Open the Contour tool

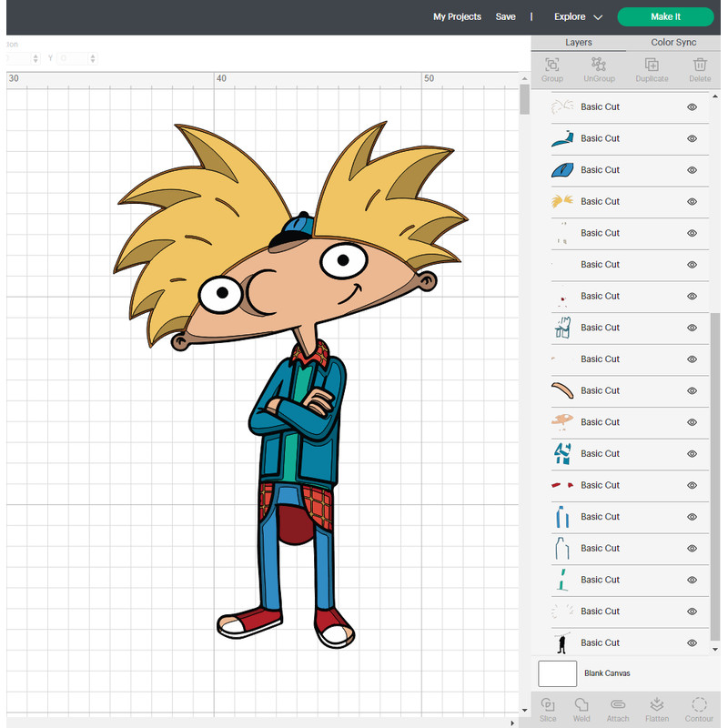699,708
